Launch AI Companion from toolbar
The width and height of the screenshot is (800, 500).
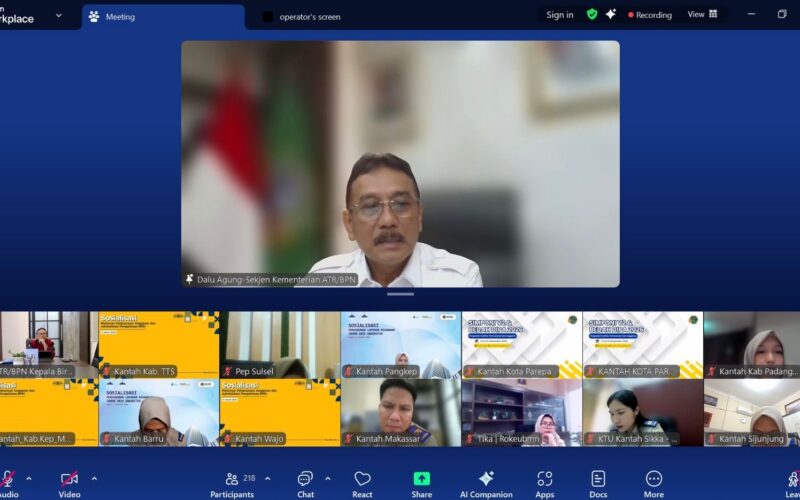point(486,481)
